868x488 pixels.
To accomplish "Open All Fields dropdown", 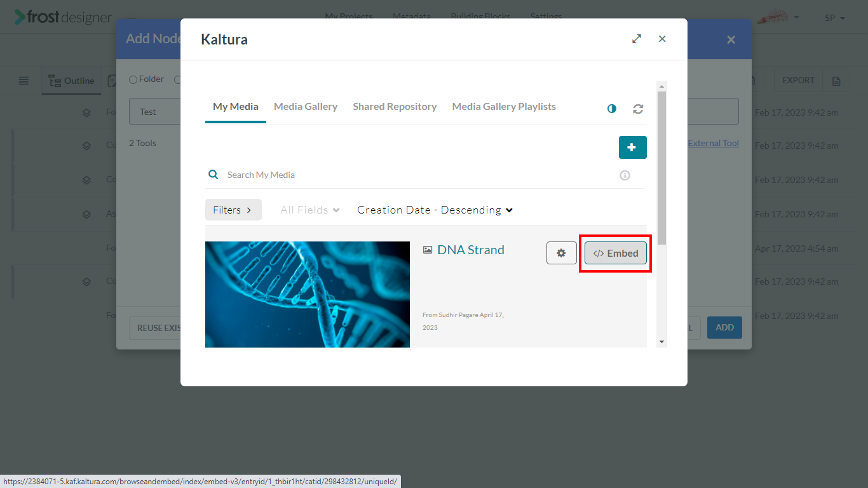I will click(310, 210).
